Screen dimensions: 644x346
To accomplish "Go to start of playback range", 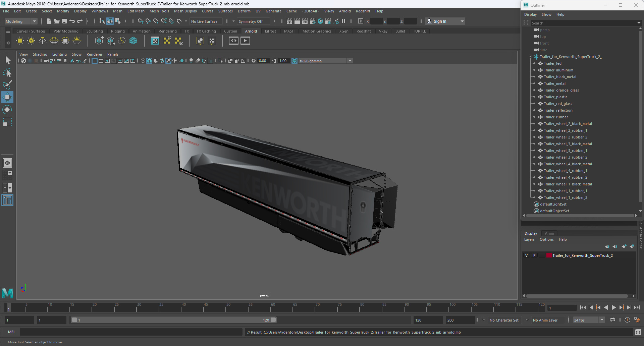I will 583,307.
